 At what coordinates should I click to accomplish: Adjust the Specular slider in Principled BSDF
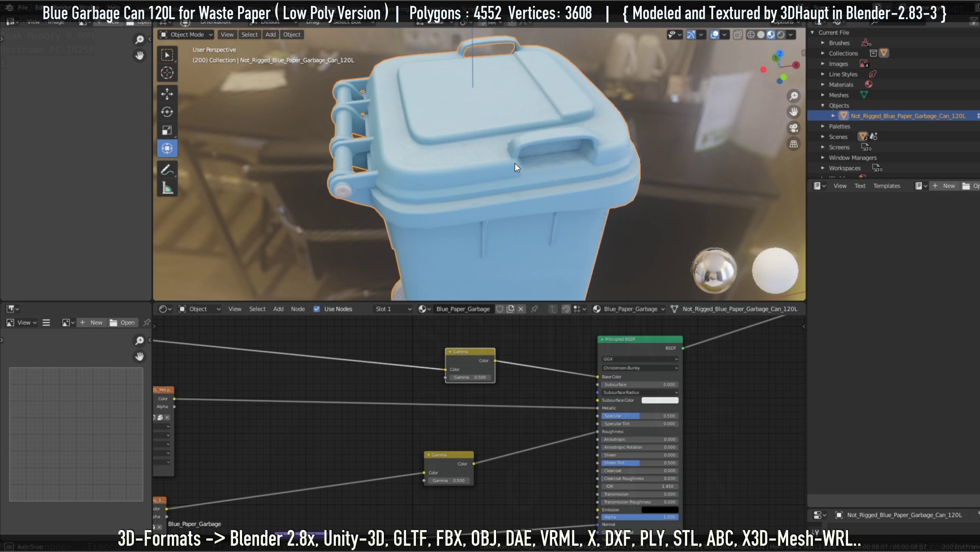640,416
